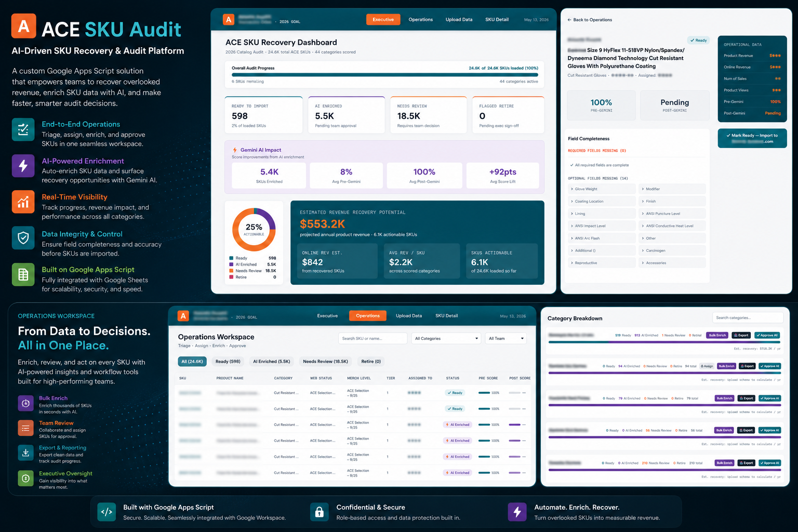Expand the ANSI Arc Flash field
The width and height of the screenshot is (798, 532).
602,238
